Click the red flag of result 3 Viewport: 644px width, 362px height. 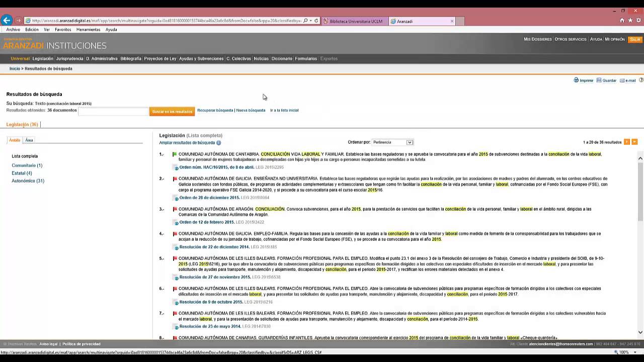tap(175, 209)
